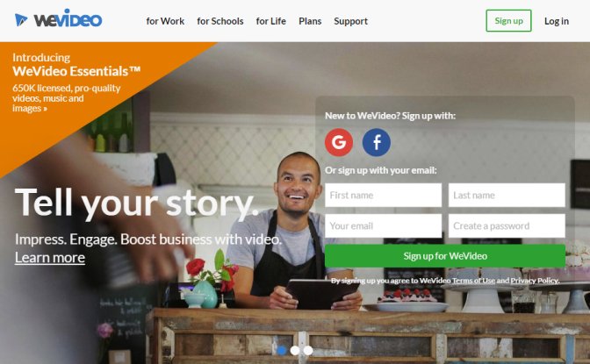This screenshot has width=590, height=364.
Task: Open the Support page
Action: [350, 21]
